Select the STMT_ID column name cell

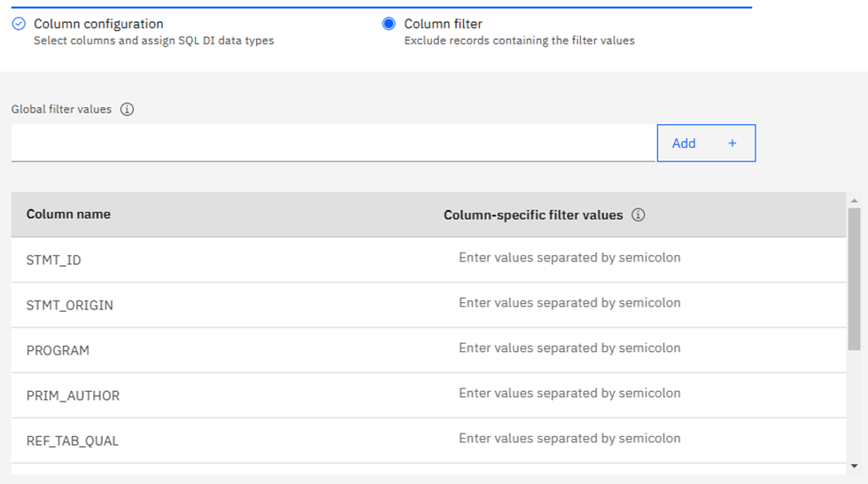pos(54,261)
